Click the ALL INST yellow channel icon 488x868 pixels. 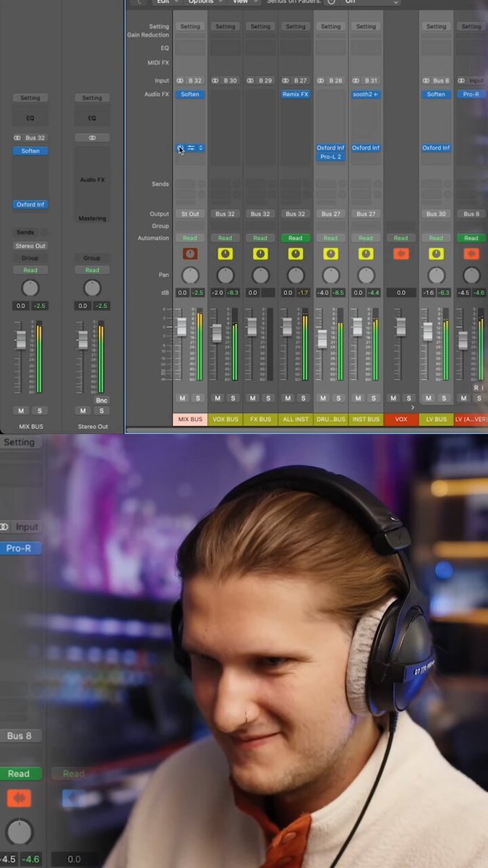pos(296,254)
